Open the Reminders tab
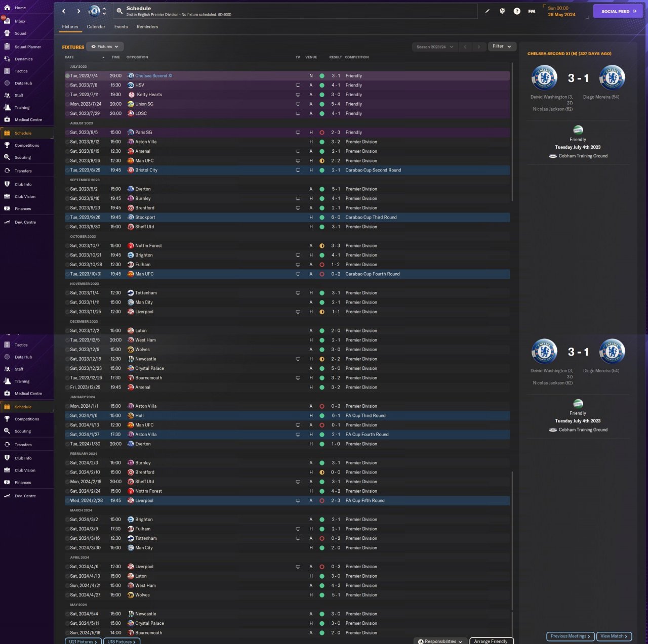 point(147,27)
